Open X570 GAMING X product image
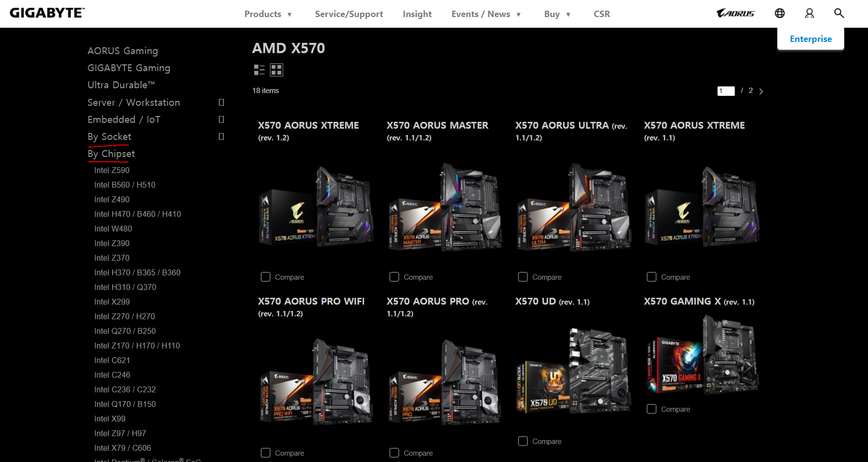This screenshot has height=462, width=868. click(x=702, y=355)
